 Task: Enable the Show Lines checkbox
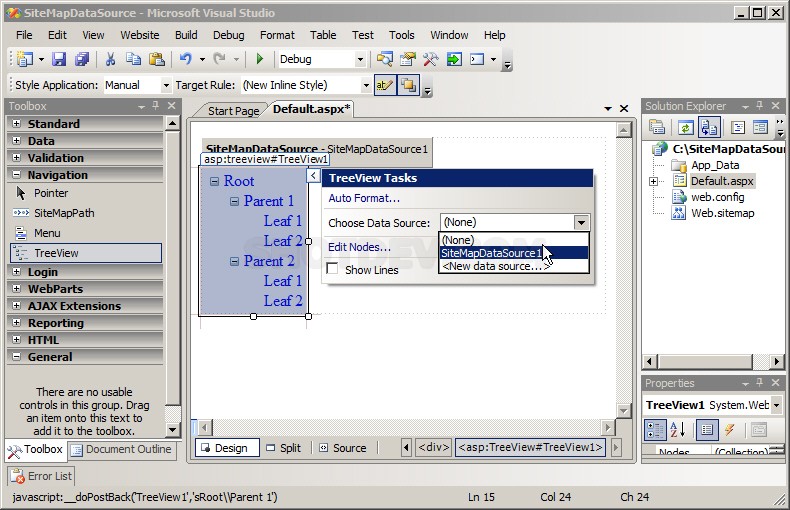[332, 269]
